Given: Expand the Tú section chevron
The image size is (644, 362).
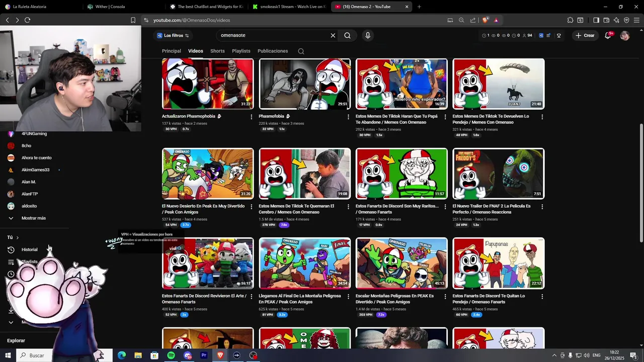Looking at the screenshot, I should click(x=17, y=237).
